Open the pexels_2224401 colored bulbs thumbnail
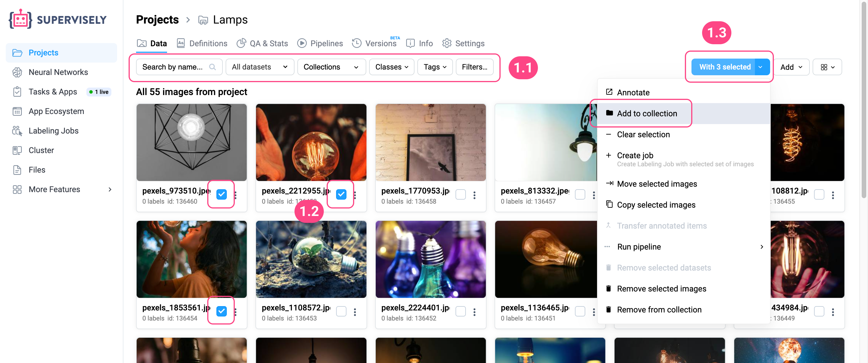The image size is (868, 363). (x=431, y=259)
